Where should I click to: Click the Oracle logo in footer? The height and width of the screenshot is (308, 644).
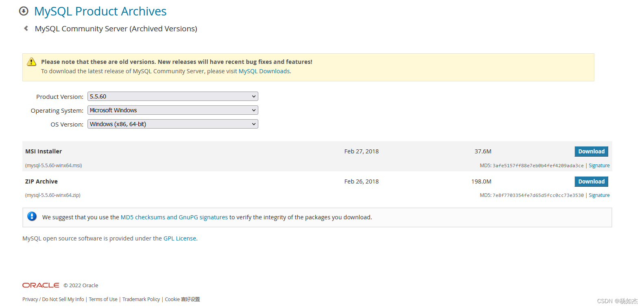(41, 285)
